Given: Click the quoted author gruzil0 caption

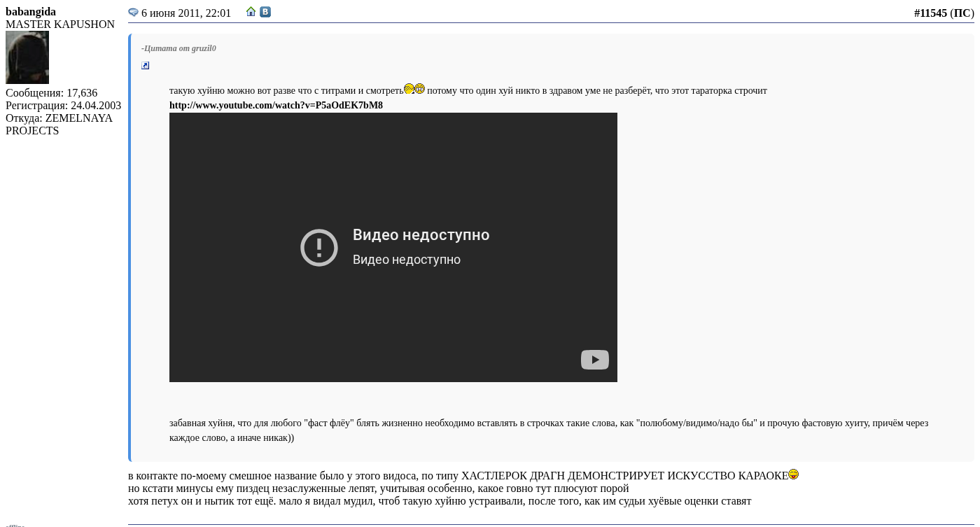Looking at the screenshot, I should coord(178,48).
